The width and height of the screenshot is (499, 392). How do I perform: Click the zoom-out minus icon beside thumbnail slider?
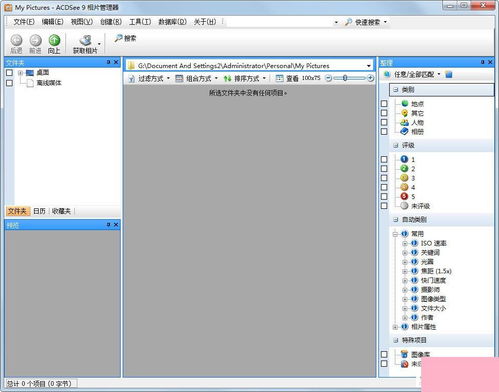[328, 78]
